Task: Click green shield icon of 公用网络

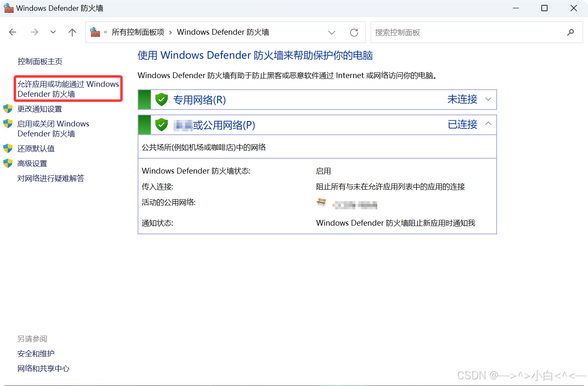Action: pyautogui.click(x=162, y=125)
